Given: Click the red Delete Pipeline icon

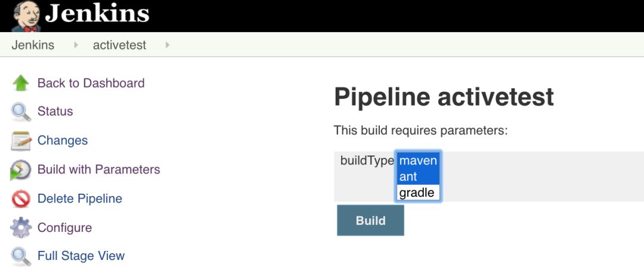Looking at the screenshot, I should [x=21, y=199].
